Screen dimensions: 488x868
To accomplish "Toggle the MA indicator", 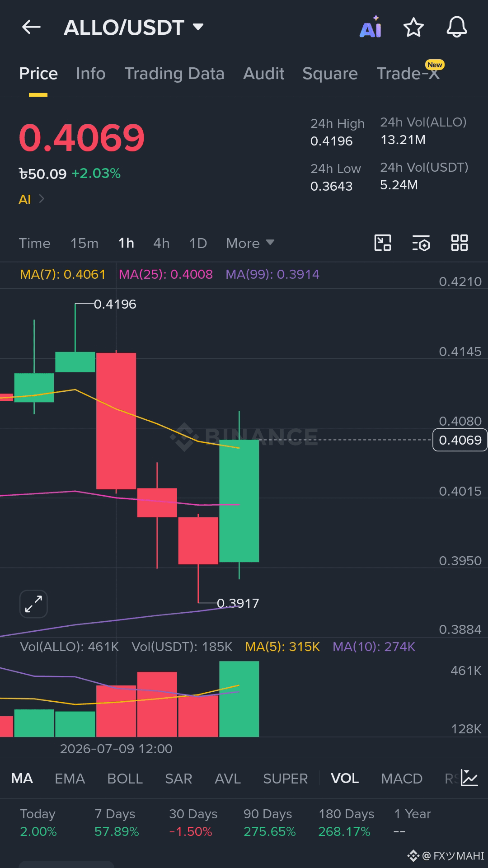I will point(22,779).
